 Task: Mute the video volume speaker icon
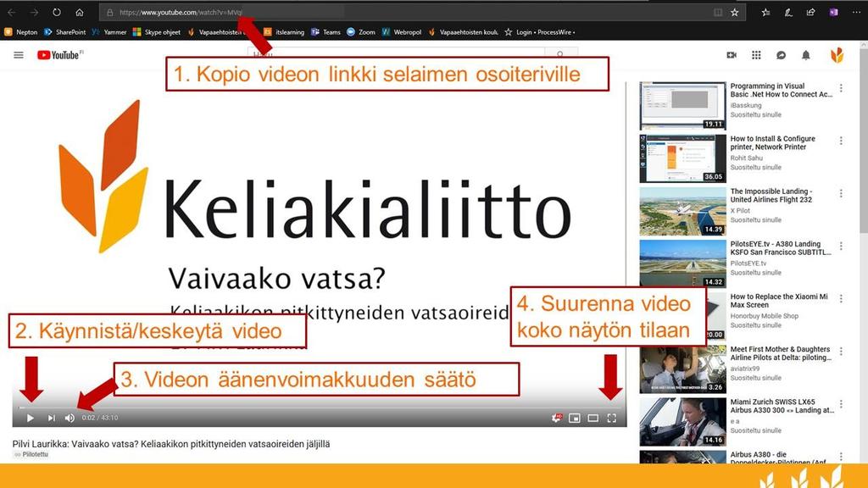[x=70, y=419]
